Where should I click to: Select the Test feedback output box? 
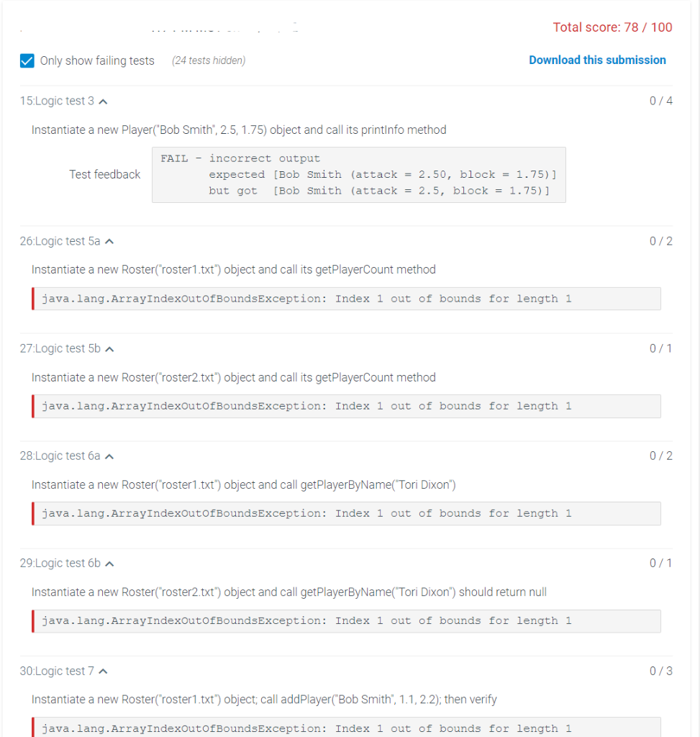coord(358,174)
